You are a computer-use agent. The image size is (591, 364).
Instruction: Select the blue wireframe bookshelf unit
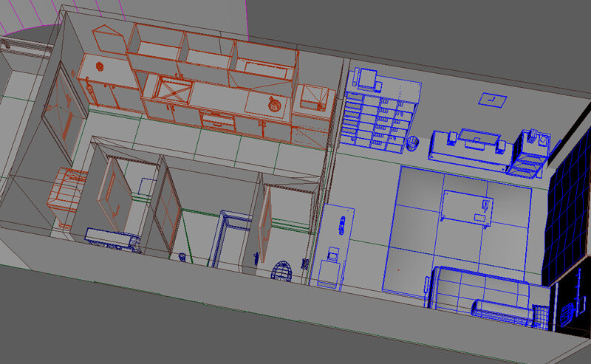coord(380,111)
